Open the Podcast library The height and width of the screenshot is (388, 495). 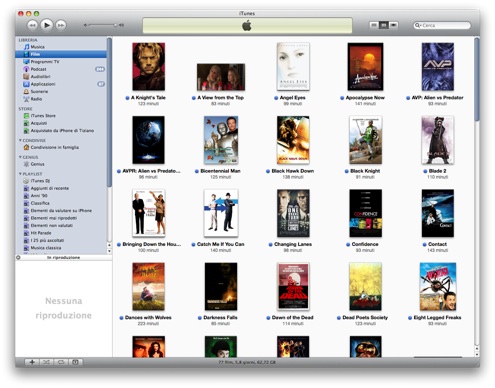coord(38,69)
